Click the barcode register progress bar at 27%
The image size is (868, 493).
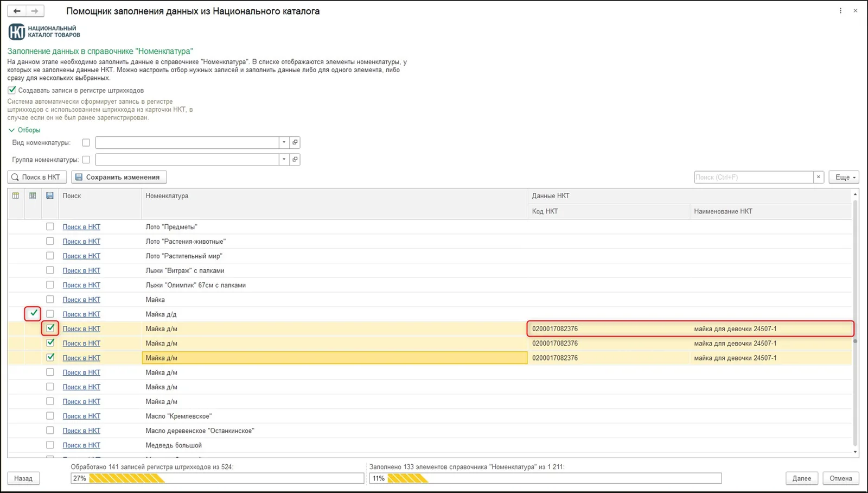[218, 478]
